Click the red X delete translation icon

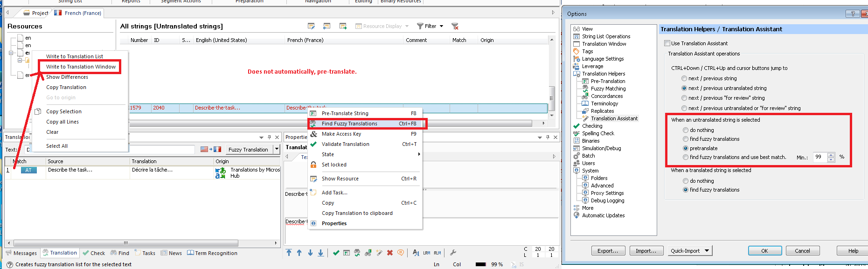[x=390, y=253]
